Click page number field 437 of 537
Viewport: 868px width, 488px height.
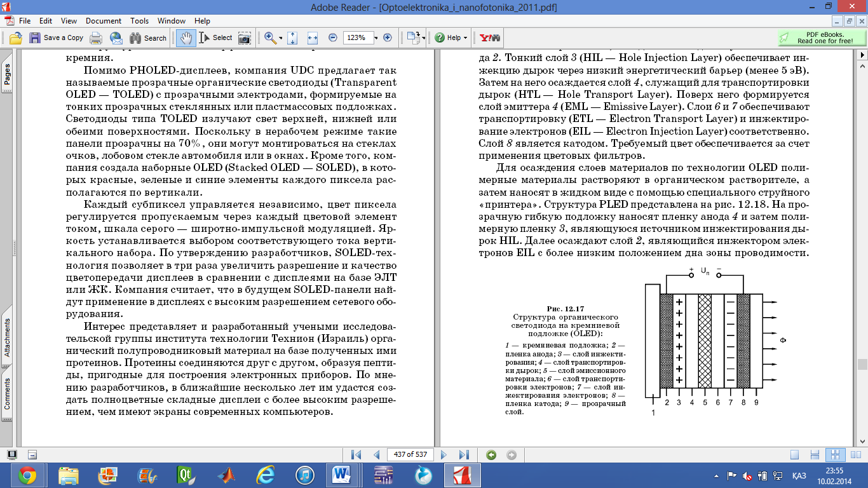[x=410, y=455]
